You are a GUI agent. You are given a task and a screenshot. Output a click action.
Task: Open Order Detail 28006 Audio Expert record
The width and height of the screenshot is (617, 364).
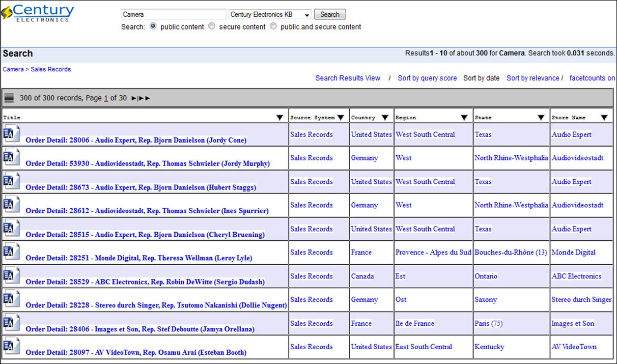click(x=136, y=140)
